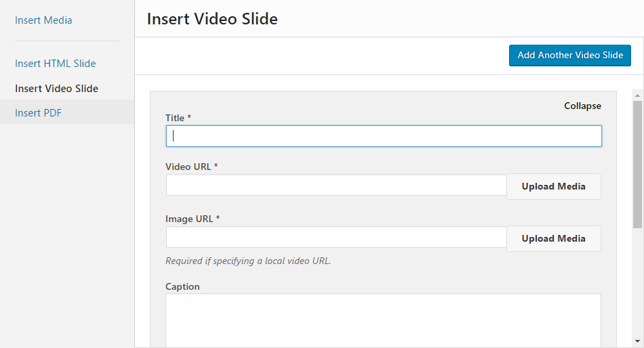The width and height of the screenshot is (644, 348).
Task: Select Insert Video Slide in sidebar
Action: coord(56,88)
